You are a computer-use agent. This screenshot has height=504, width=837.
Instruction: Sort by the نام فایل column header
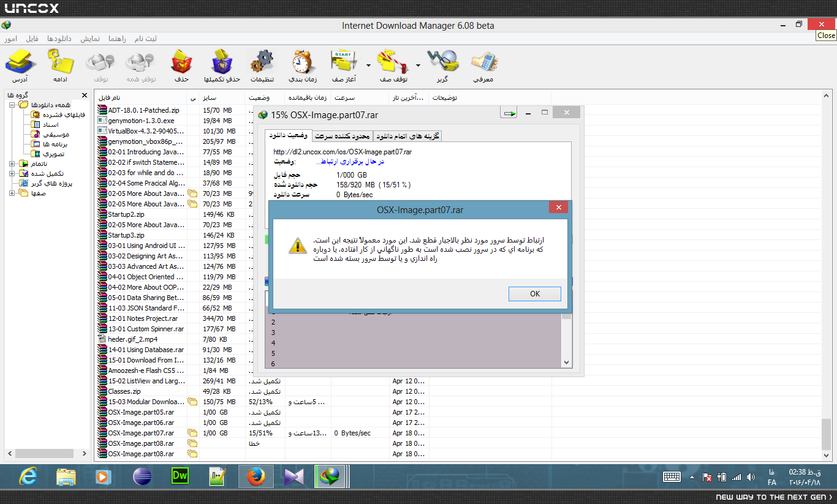point(141,97)
